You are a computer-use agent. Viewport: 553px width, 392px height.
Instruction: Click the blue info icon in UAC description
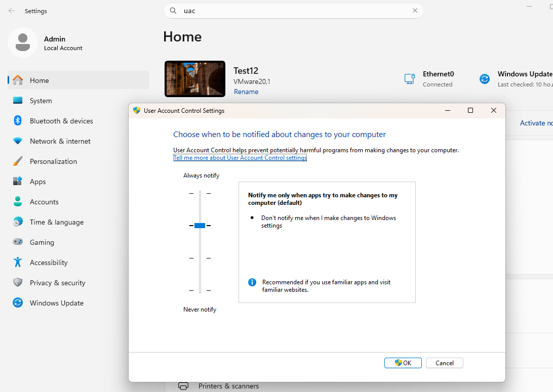pyautogui.click(x=252, y=282)
